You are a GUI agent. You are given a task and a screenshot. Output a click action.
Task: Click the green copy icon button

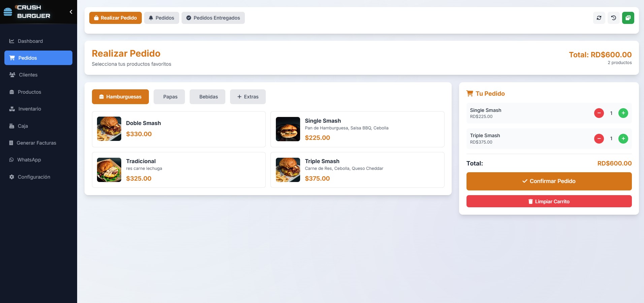click(x=628, y=18)
